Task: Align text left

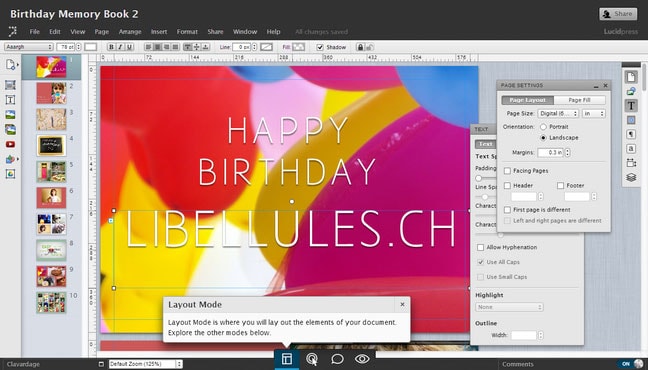Action: point(148,47)
